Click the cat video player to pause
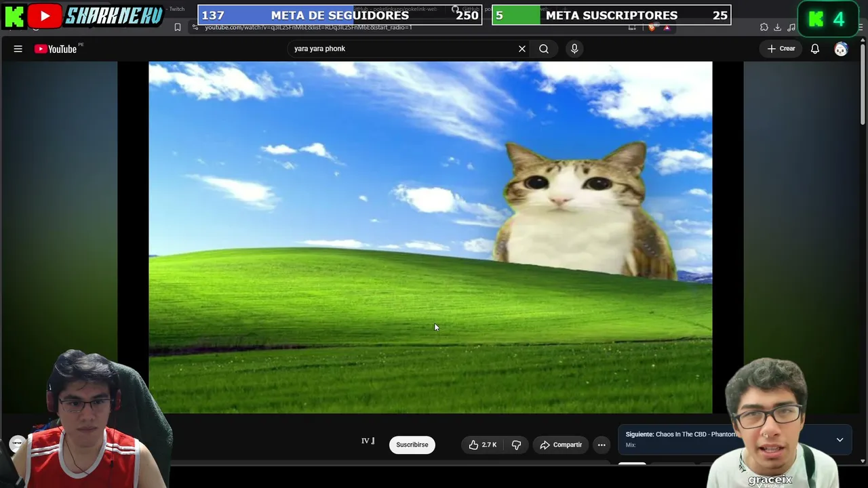 coord(431,237)
